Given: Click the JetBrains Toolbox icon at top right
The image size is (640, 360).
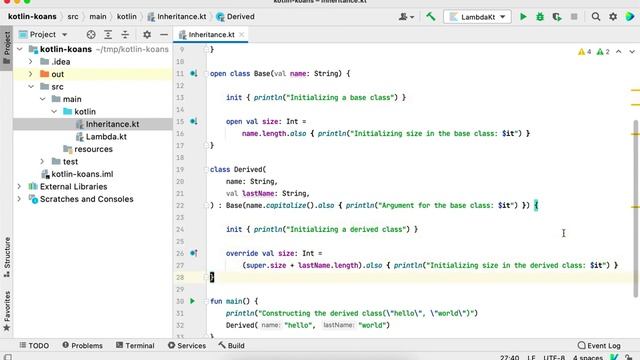Looking at the screenshot, I should coord(630,17).
